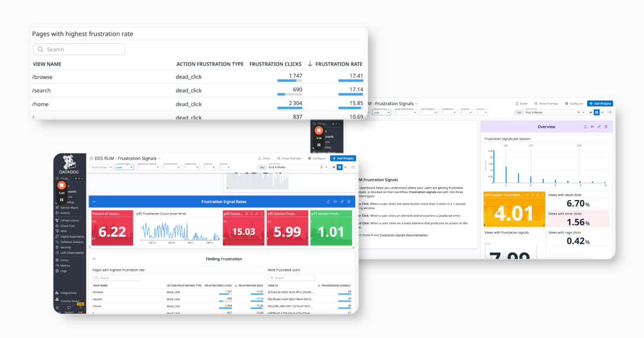644x338 pixels.
Task: Open Security in sidebar
Action: click(63, 247)
